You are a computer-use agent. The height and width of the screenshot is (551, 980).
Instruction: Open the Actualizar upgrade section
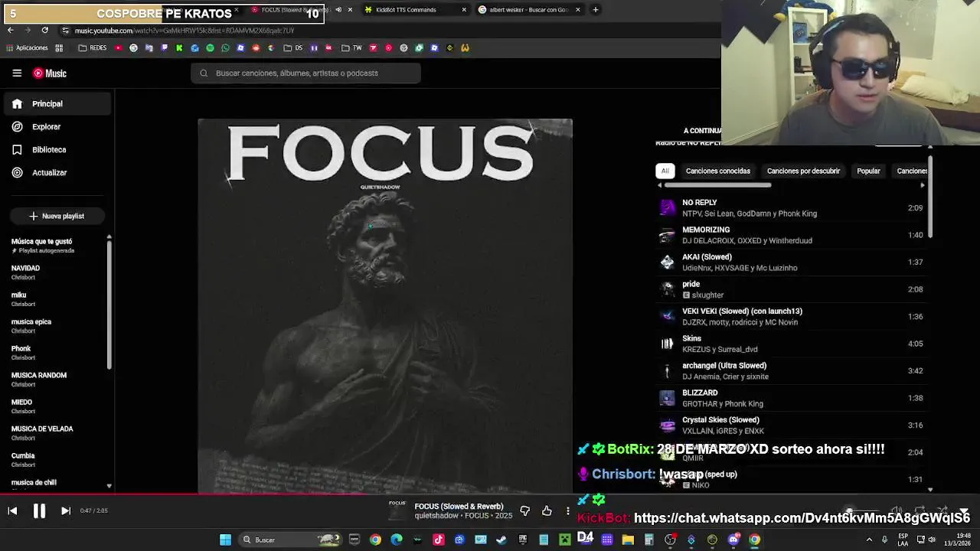click(57, 172)
